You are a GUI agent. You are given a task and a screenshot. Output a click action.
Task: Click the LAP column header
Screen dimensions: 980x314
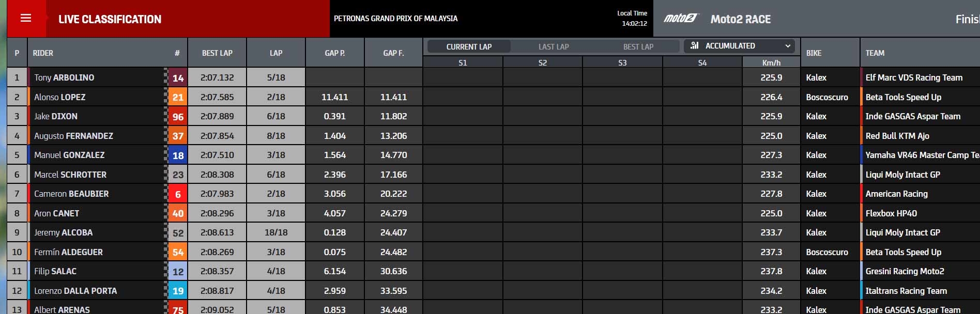point(276,53)
